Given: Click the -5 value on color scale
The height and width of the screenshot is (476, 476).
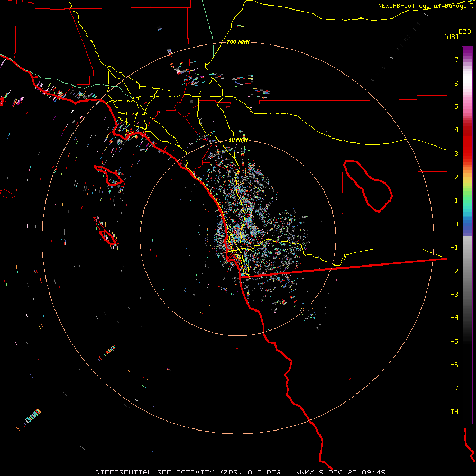Looking at the screenshot, I should tap(454, 342).
